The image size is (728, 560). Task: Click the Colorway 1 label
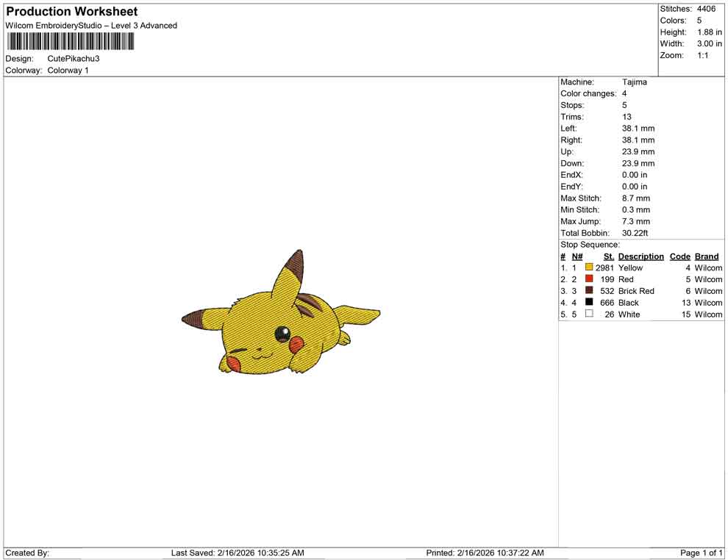tap(68, 70)
